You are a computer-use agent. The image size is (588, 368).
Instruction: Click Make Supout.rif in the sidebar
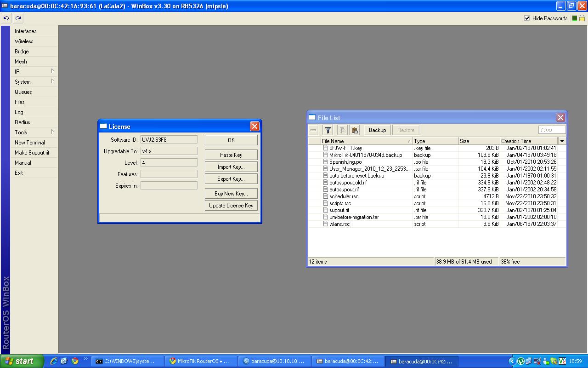[x=34, y=153]
